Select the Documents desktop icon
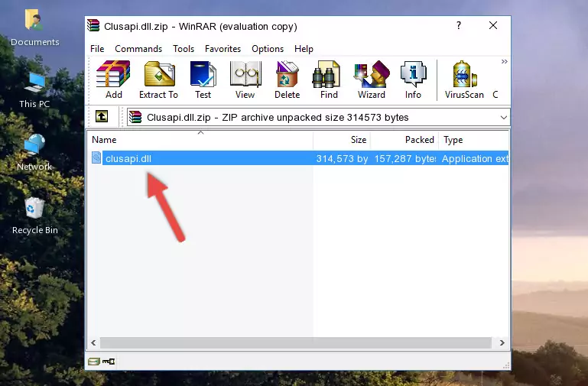Screen dimensions: 588x386 click(x=34, y=28)
